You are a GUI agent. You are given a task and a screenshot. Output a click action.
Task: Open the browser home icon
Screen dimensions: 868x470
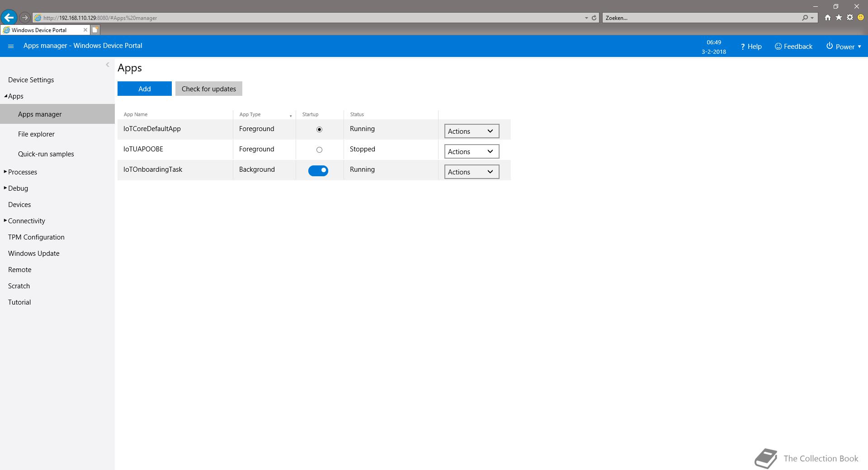pos(827,18)
